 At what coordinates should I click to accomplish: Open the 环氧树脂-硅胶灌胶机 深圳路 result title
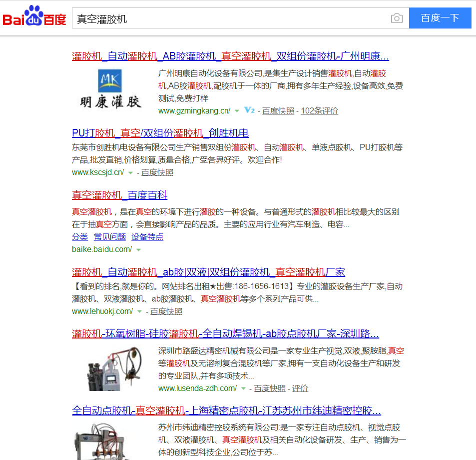click(226, 333)
